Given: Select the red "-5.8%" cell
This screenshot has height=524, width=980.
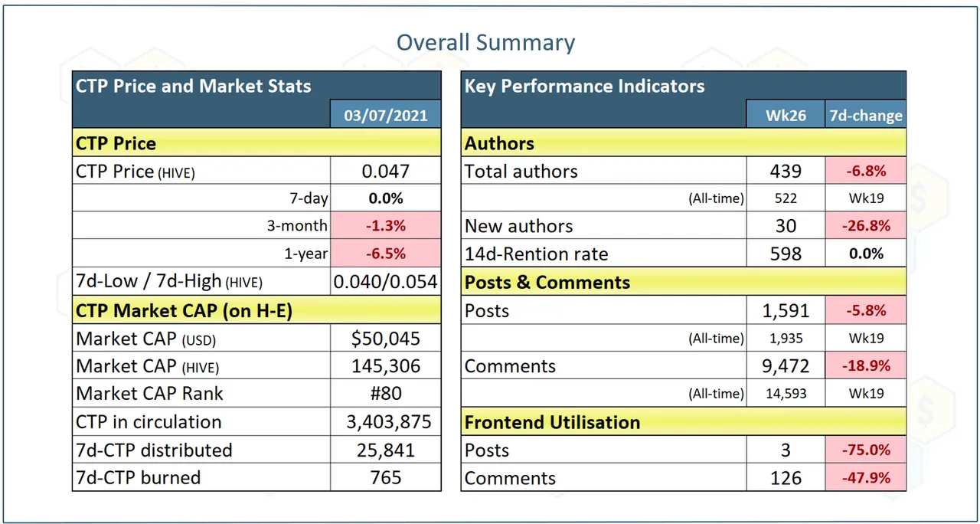Looking at the screenshot, I should pyautogui.click(x=866, y=310).
